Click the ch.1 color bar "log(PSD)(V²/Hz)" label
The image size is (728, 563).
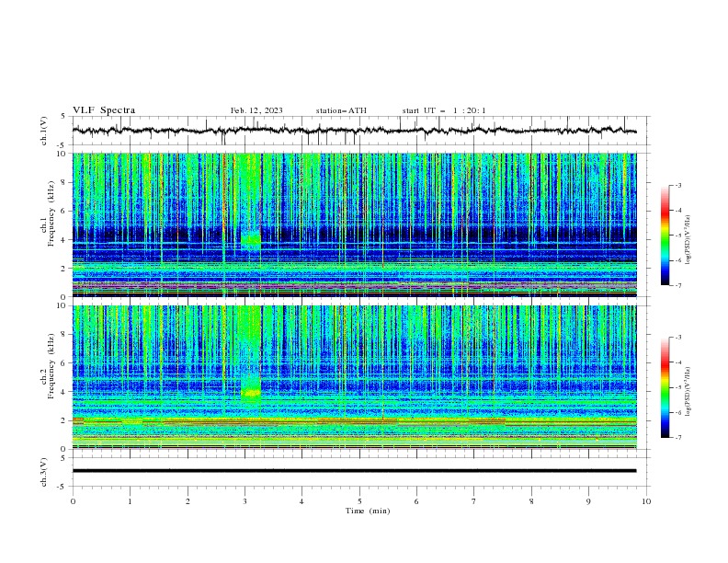point(688,240)
